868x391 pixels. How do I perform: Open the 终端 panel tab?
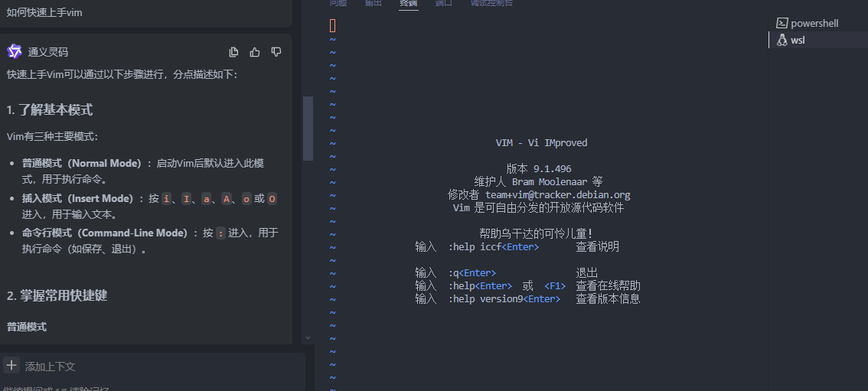(409, 3)
